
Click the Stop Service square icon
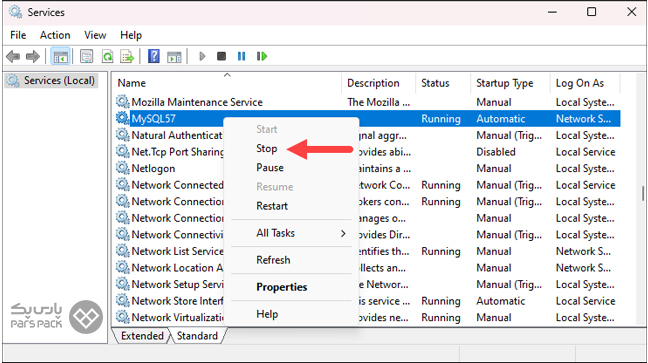point(222,56)
